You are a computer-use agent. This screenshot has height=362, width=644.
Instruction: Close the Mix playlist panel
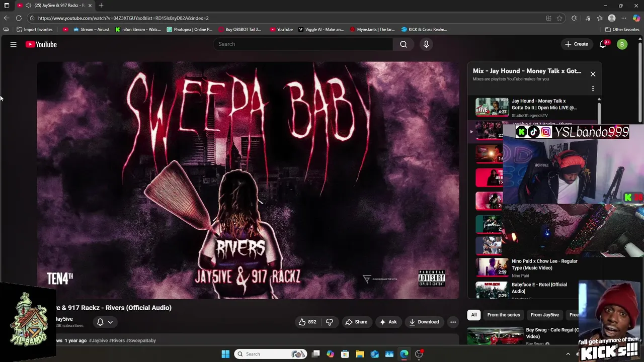coord(593,74)
